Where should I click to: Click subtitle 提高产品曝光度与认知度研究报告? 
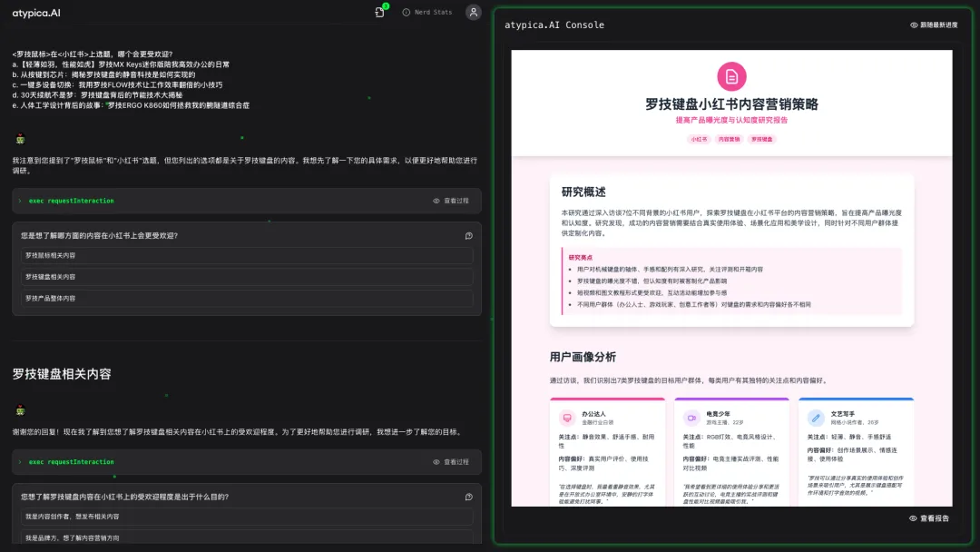[x=731, y=120]
